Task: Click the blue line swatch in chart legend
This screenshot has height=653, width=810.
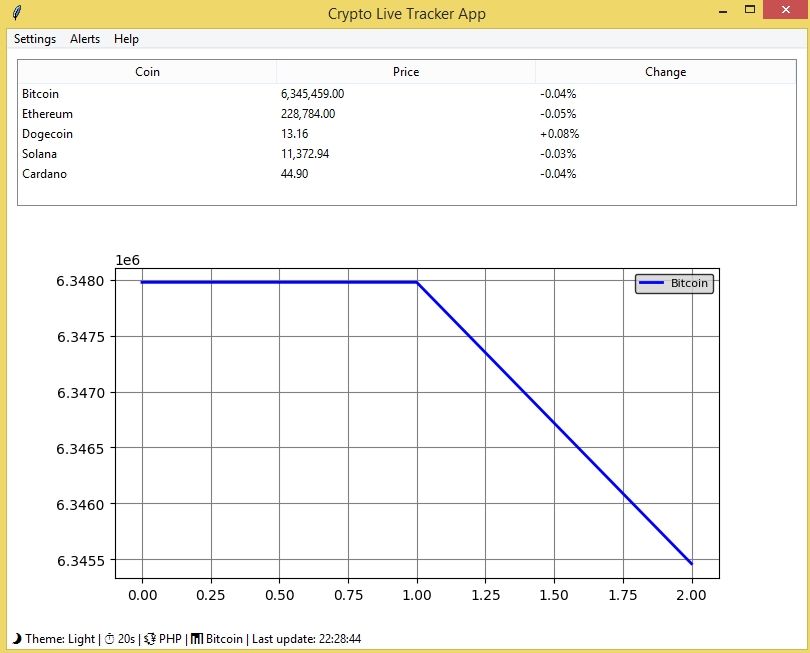Action: [651, 283]
